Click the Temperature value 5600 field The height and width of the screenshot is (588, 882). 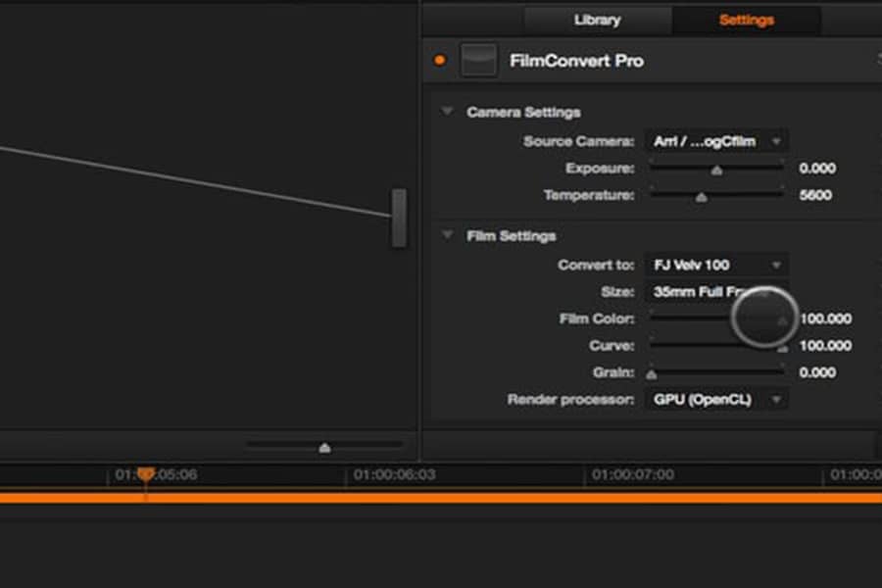point(815,195)
